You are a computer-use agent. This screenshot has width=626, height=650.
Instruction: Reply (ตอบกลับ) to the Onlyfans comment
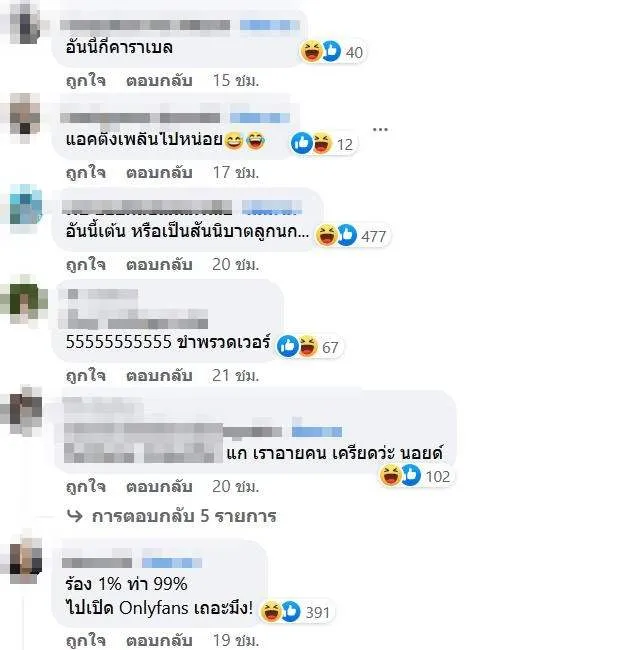(159, 640)
